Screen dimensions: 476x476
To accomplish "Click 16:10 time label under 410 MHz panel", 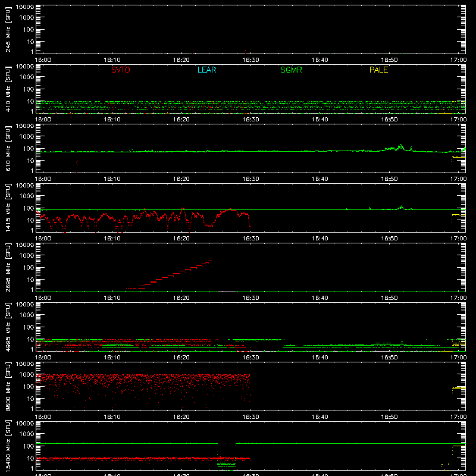I will [x=112, y=120].
